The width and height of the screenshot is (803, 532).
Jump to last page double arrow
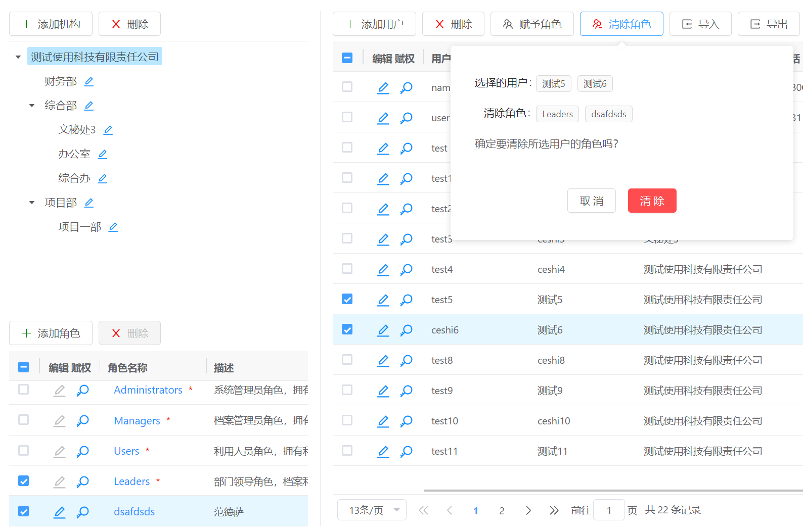point(554,510)
